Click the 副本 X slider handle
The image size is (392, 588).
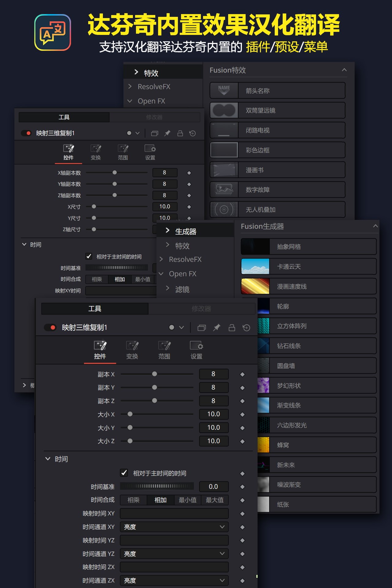point(155,374)
